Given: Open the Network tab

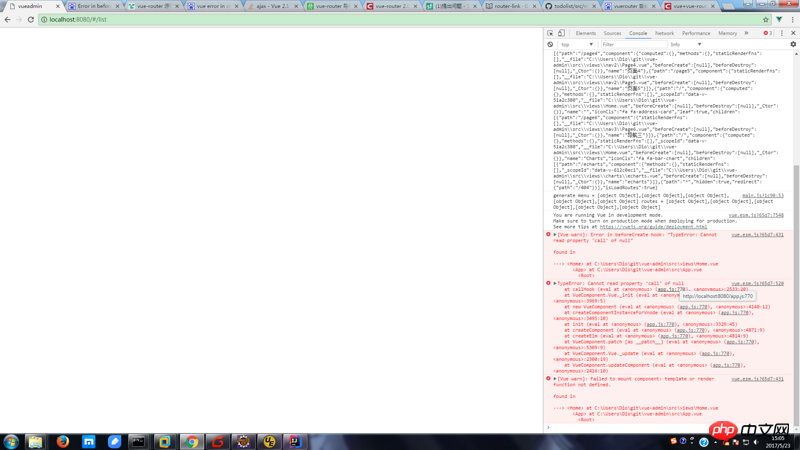Looking at the screenshot, I should point(664,33).
